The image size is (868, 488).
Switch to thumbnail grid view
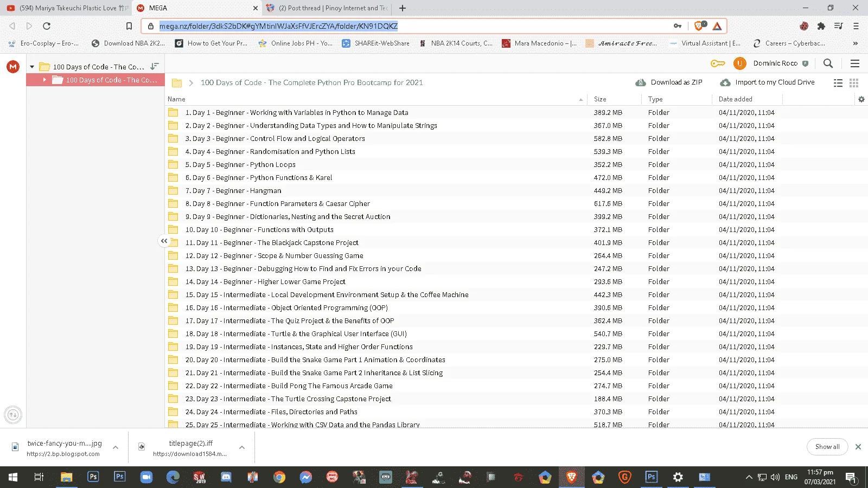click(x=854, y=83)
